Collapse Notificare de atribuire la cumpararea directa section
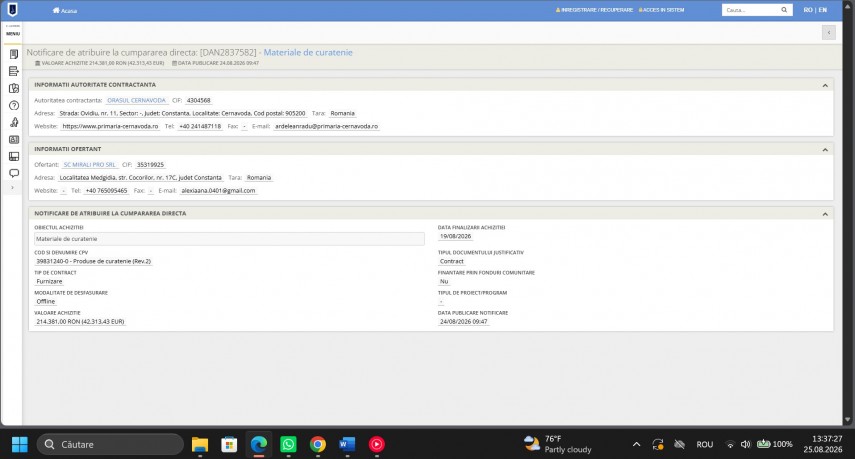This screenshot has height=459, width=855. [x=825, y=214]
